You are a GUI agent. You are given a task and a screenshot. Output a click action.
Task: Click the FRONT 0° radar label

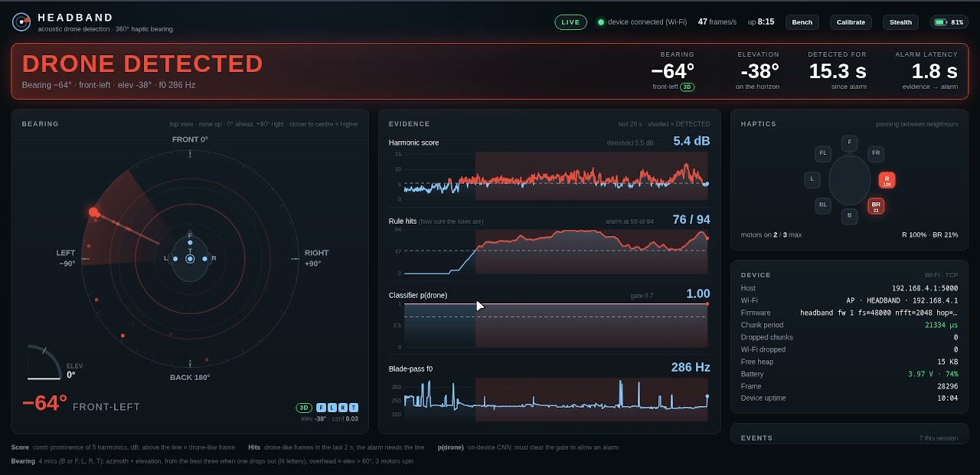coord(190,139)
